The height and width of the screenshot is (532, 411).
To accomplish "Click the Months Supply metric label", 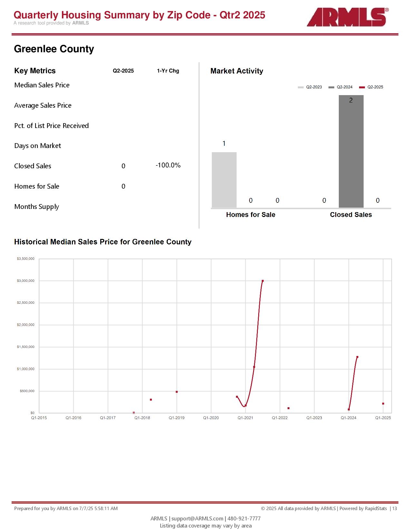I will pyautogui.click(x=37, y=207).
